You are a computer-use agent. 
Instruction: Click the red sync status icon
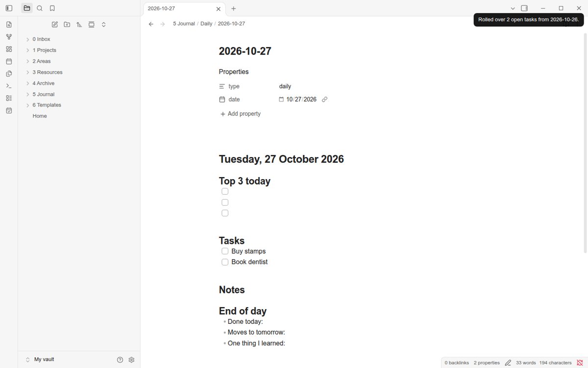pos(580,363)
